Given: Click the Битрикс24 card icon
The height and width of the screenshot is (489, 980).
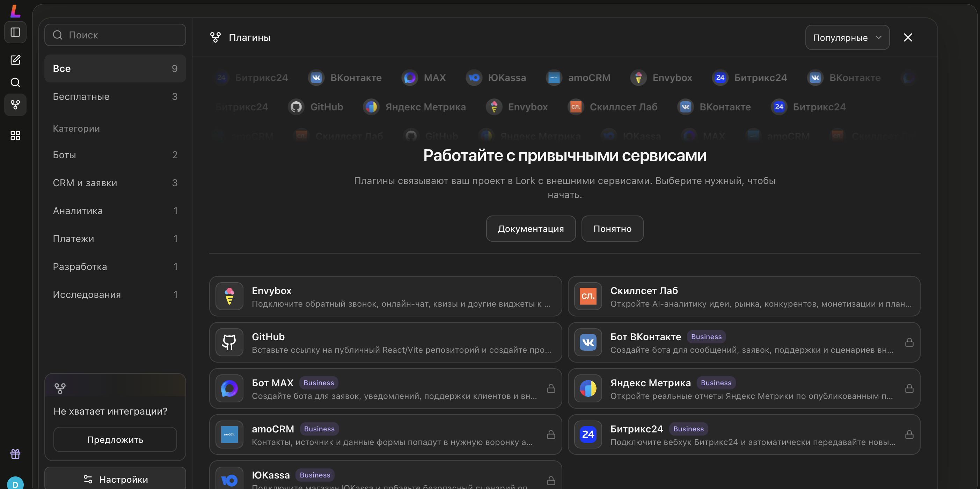Looking at the screenshot, I should [588, 434].
